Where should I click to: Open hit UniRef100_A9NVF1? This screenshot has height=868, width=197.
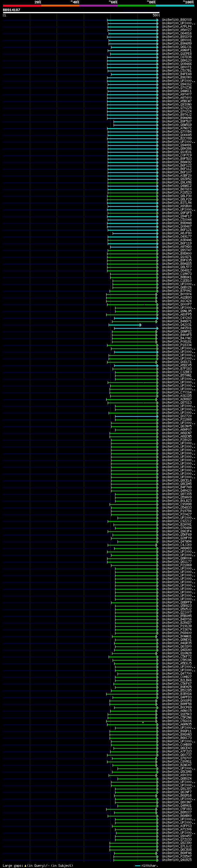tap(176, 50)
